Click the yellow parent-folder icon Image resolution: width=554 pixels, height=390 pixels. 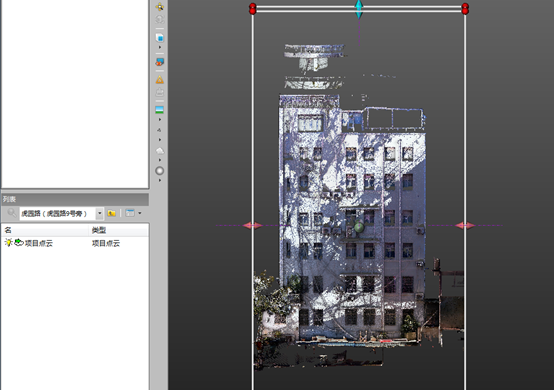tap(112, 213)
